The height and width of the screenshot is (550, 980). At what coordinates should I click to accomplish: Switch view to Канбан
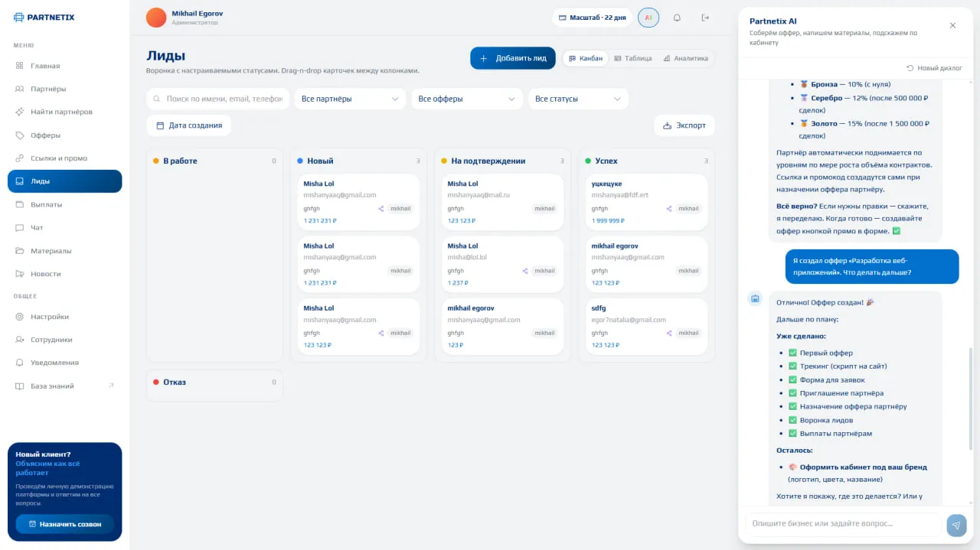tap(586, 58)
